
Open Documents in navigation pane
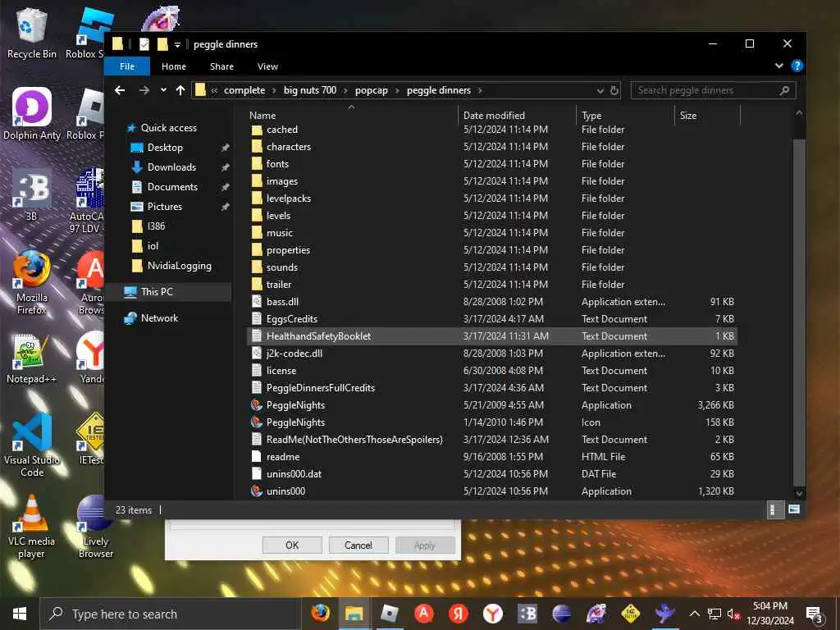point(172,187)
